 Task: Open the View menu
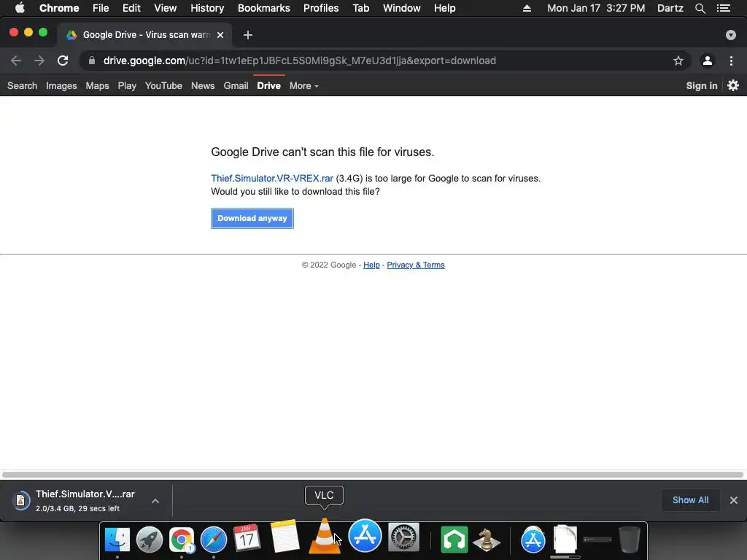166,8
